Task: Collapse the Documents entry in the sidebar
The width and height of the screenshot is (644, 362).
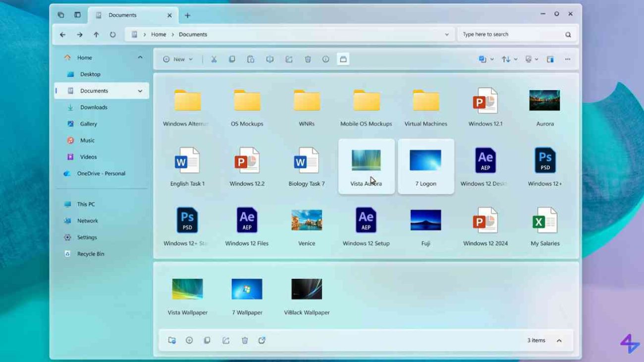Action: 140,91
